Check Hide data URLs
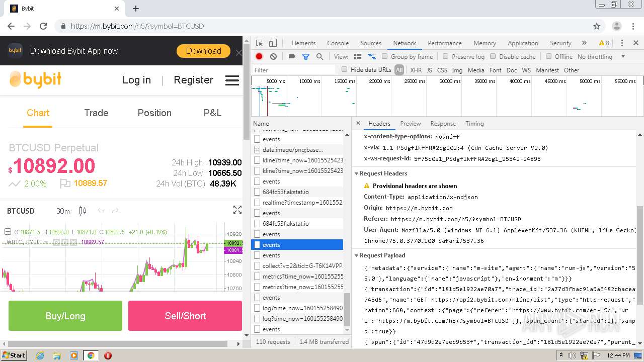Viewport: 644px width, 362px height. coord(345,69)
